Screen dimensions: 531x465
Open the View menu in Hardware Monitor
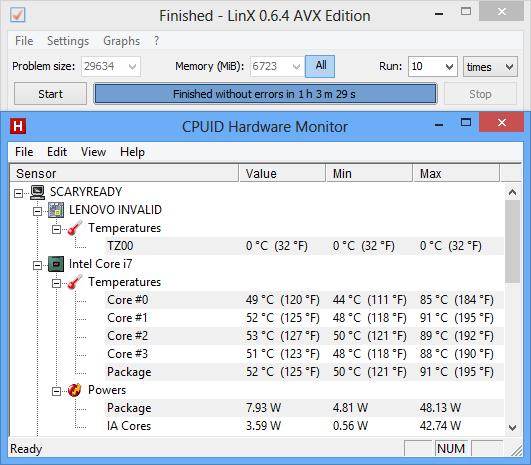pos(93,152)
